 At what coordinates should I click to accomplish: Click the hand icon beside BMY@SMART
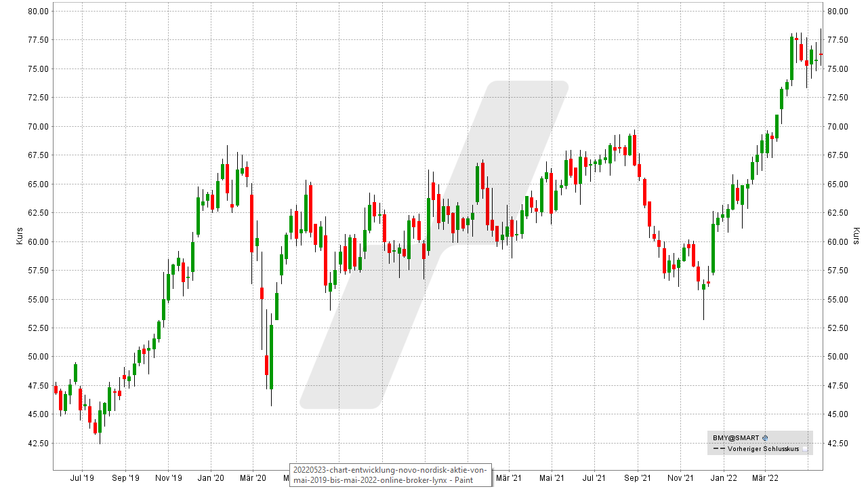pyautogui.click(x=765, y=438)
